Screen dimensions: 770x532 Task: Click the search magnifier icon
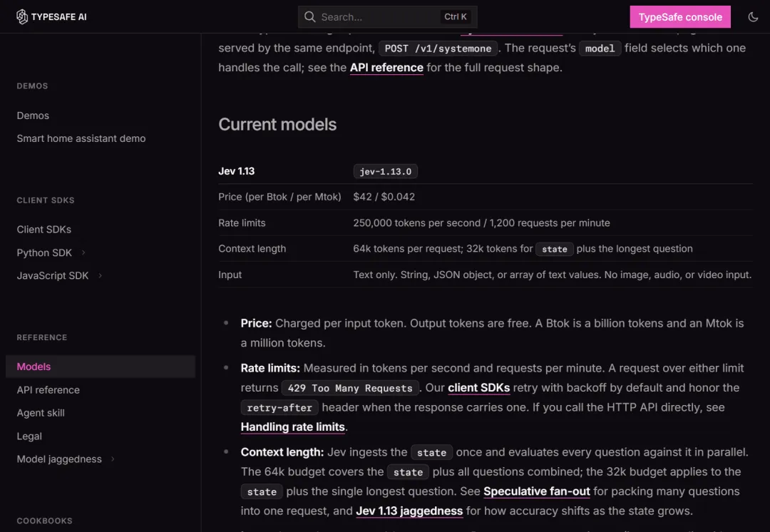[x=309, y=16]
